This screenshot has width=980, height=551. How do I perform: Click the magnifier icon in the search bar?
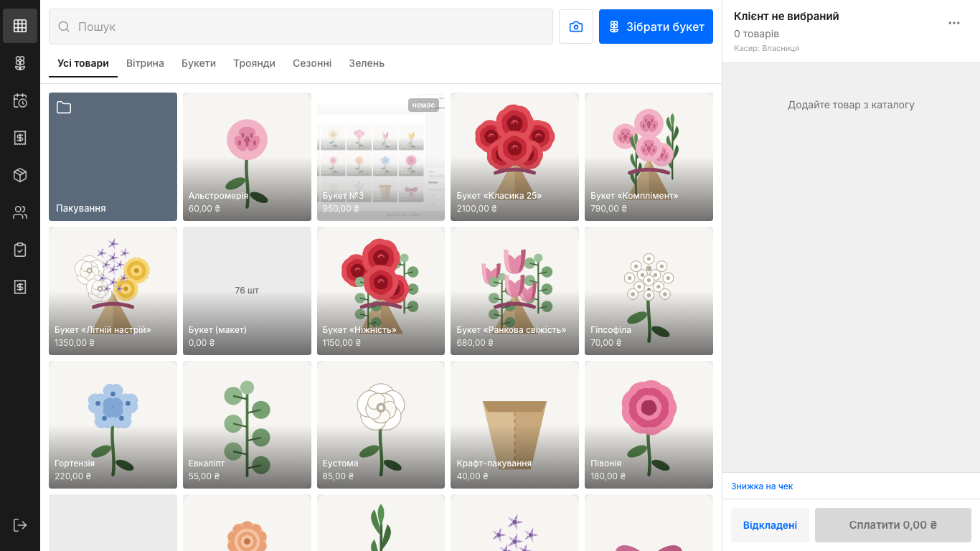click(x=64, y=27)
